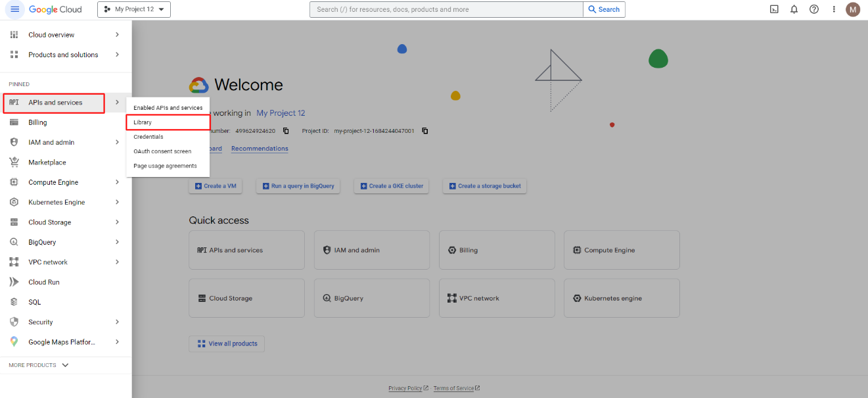Expand VPC network submenu arrow
868x398 pixels.
pyautogui.click(x=118, y=262)
